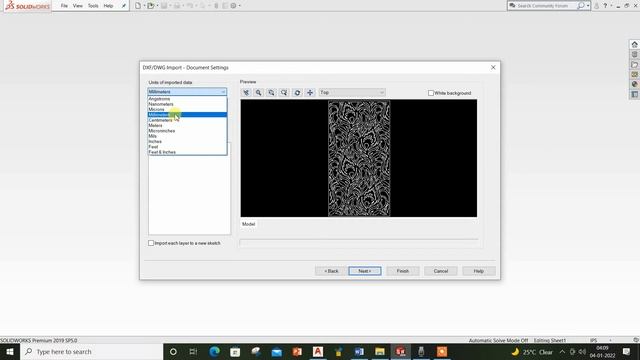Select Millimeters in the units list
Image resolution: width=640 pixels, height=360 pixels.
pos(187,115)
